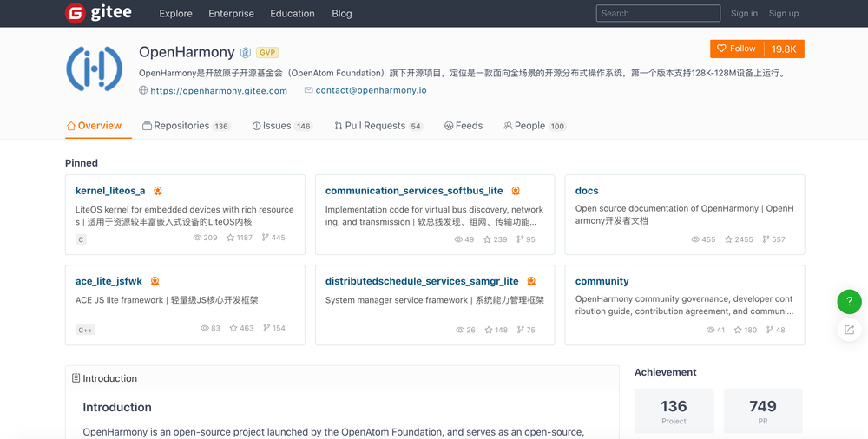Viewport: 868px width, 439px height.
Task: Open Blog in top navigation
Action: (341, 13)
